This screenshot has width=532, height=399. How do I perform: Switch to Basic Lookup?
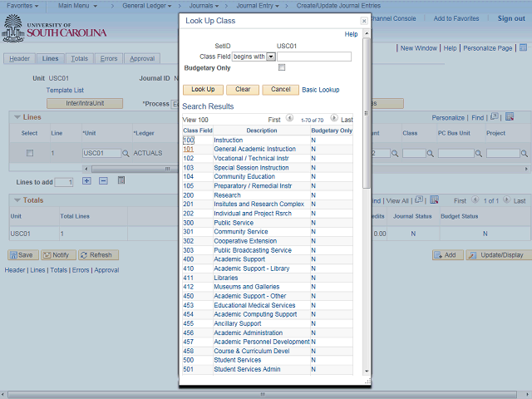321,90
